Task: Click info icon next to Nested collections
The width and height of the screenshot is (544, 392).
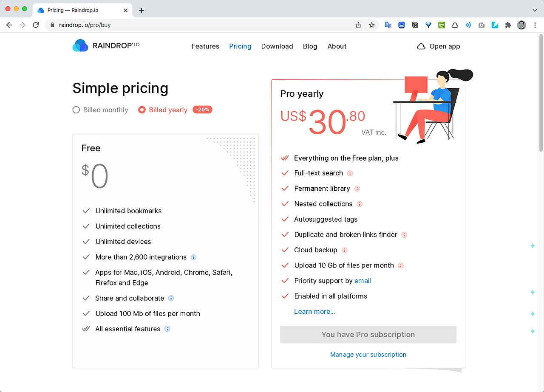Action: coord(360,204)
